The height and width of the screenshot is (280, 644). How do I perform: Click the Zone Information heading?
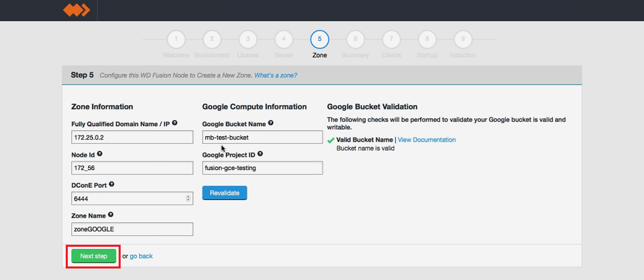tap(102, 106)
